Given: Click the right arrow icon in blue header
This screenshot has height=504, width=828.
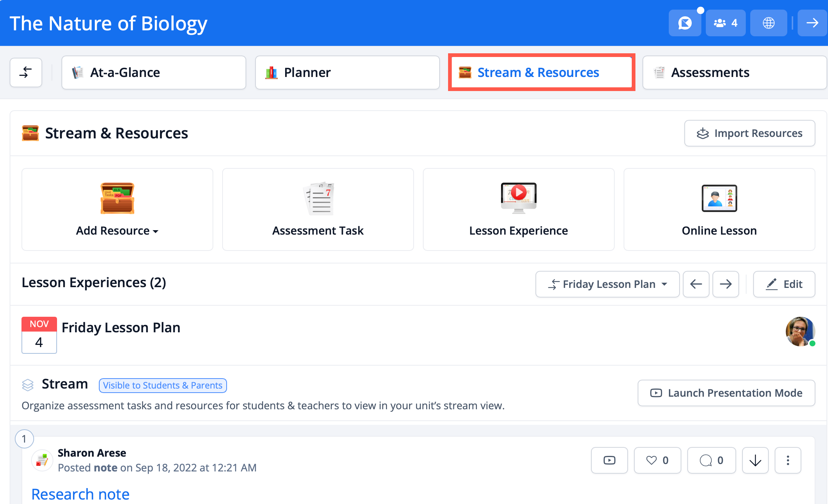Looking at the screenshot, I should coord(812,23).
